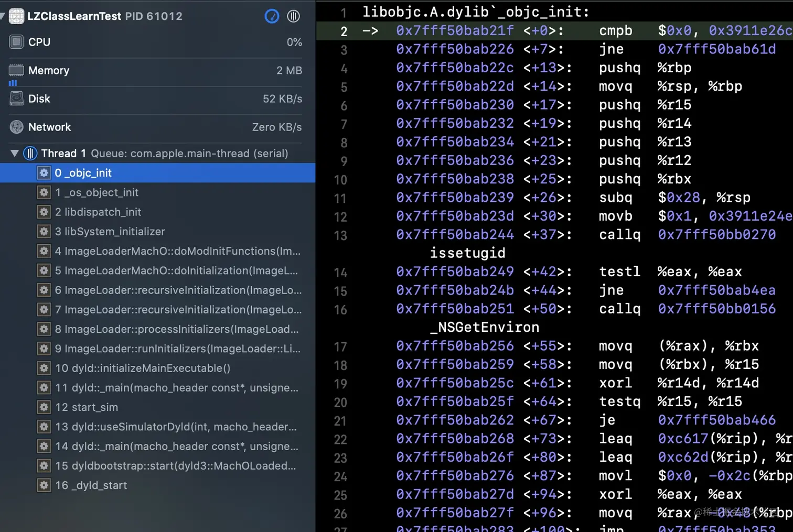793x532 pixels.
Task: Click frame icon for initializeMainExecutable frame
Action: pyautogui.click(x=44, y=368)
